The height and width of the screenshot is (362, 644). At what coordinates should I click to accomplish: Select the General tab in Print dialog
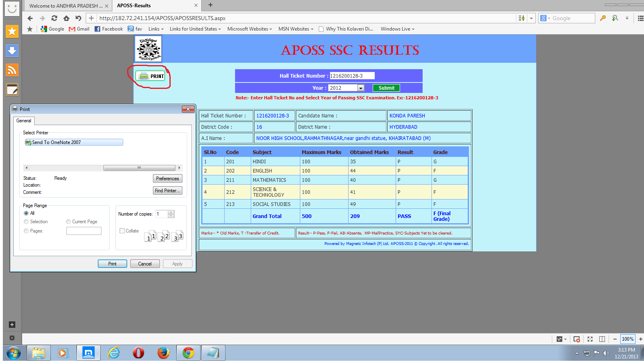(x=23, y=121)
